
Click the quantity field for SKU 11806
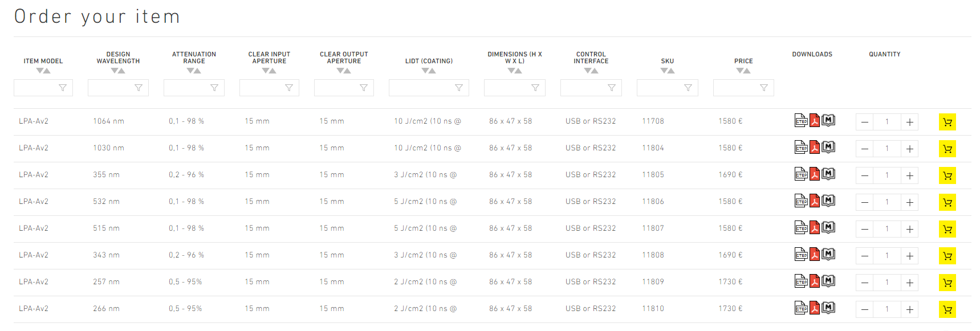pyautogui.click(x=887, y=202)
